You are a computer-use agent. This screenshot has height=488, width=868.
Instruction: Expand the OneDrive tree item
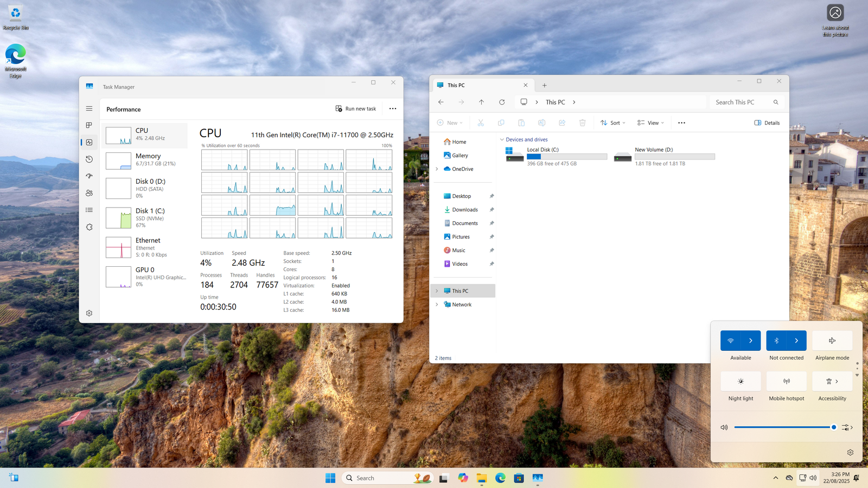(437, 169)
